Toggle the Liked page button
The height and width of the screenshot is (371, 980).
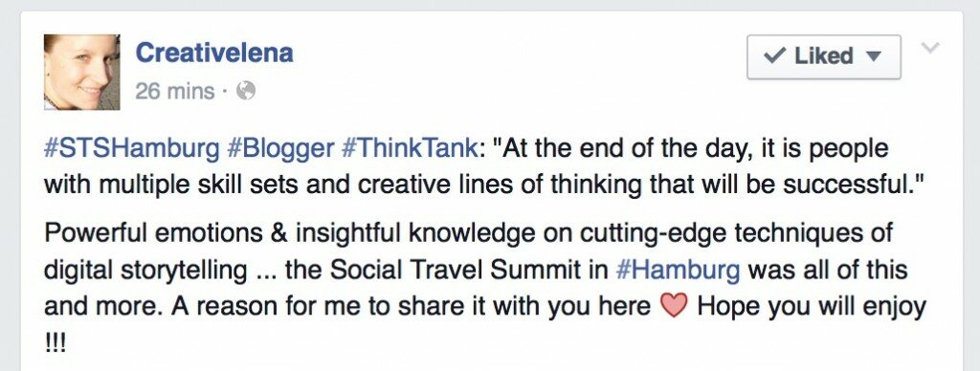(x=824, y=56)
